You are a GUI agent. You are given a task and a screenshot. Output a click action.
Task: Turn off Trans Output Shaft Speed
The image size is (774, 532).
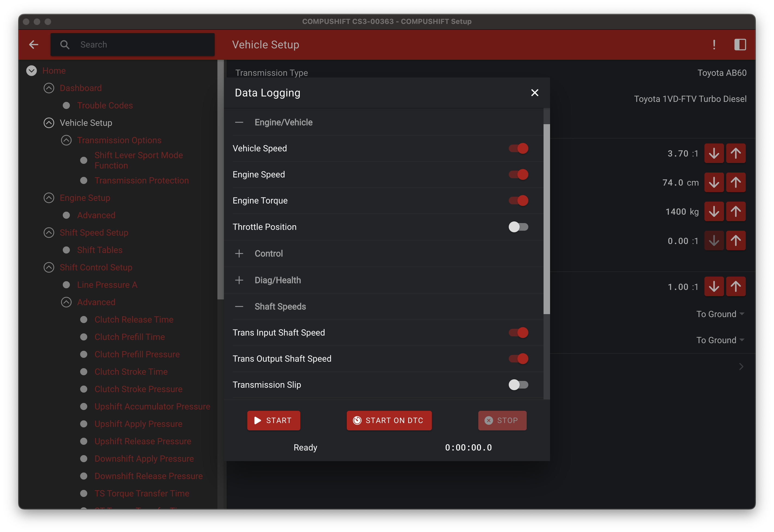(x=518, y=358)
